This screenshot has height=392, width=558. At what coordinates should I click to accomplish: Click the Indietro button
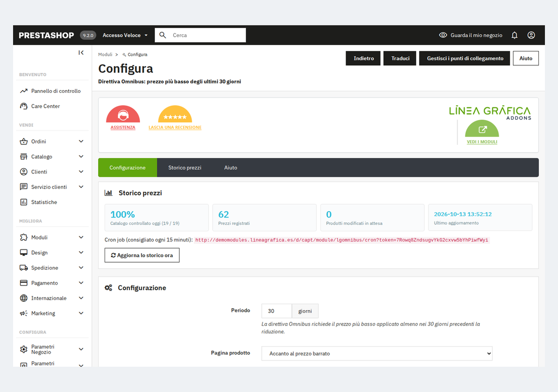click(364, 59)
